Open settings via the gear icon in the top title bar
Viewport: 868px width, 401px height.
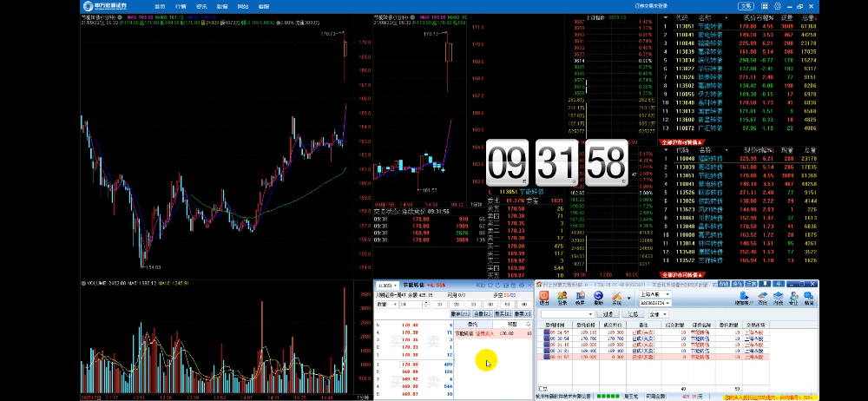point(778,6)
